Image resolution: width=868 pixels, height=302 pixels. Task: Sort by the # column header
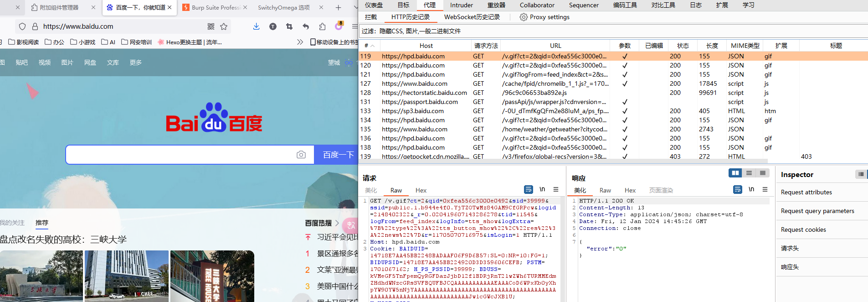coord(369,46)
